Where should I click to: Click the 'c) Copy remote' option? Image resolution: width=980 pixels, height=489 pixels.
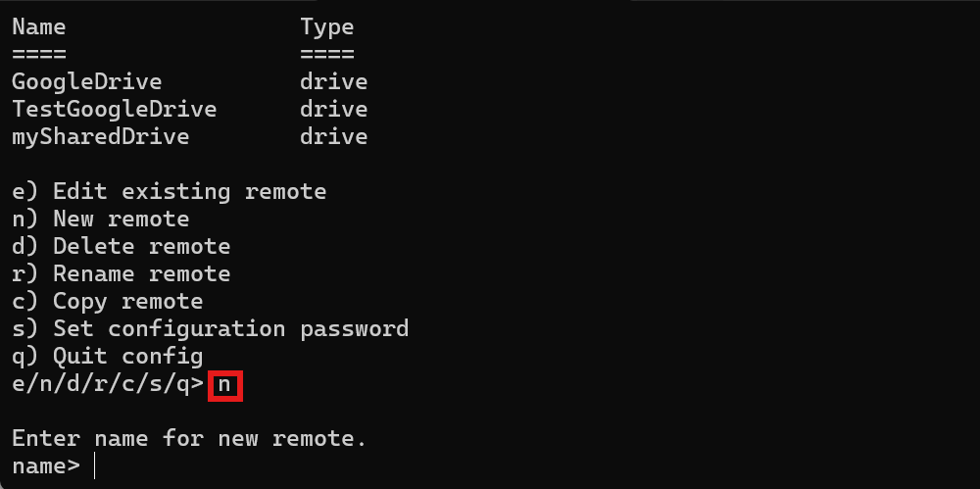tap(108, 302)
